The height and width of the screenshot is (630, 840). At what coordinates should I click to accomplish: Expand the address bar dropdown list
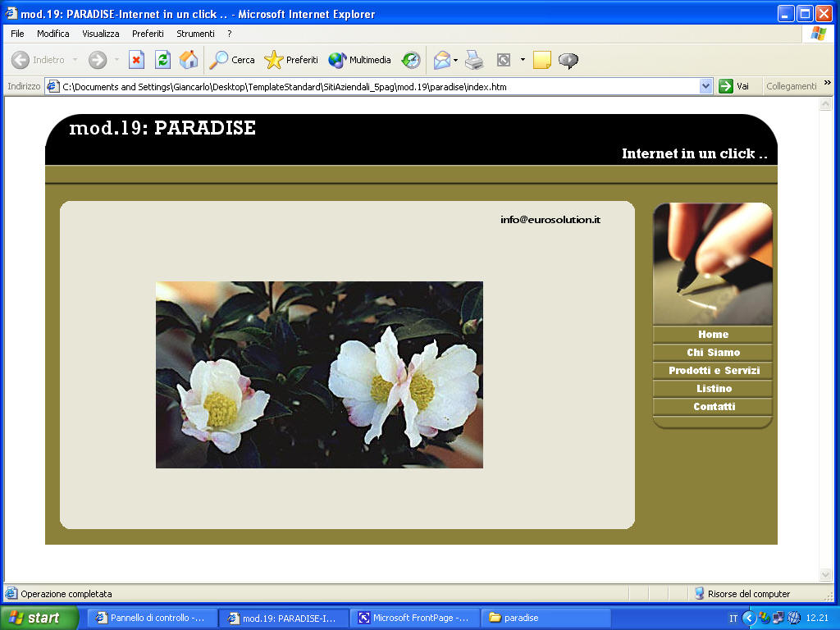tap(706, 86)
